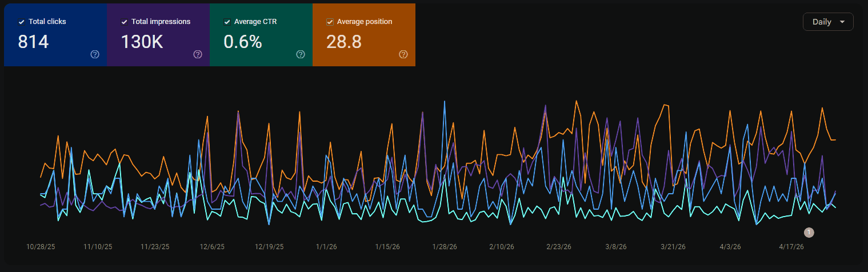Click the 12/19/25 axis date label
The width and height of the screenshot is (868, 272).
coord(269,247)
